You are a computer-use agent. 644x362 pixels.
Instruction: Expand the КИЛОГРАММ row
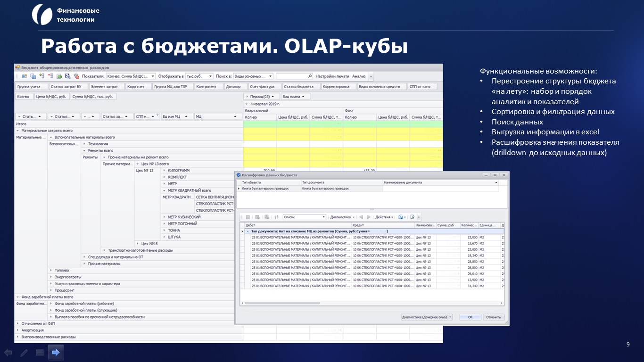click(164, 170)
